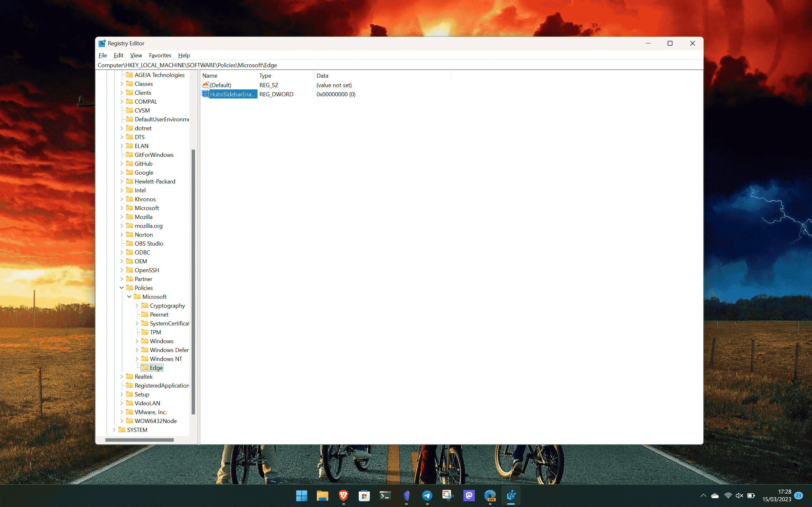Viewport: 812px width, 507px height.
Task: Collapse the Microsoft folder under Policies
Action: [128, 296]
